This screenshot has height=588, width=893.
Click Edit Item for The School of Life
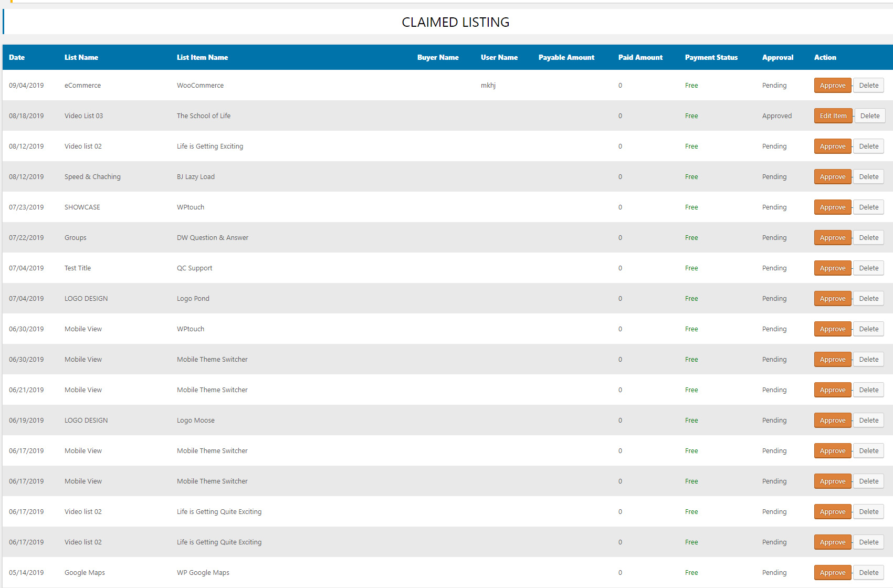(x=833, y=116)
